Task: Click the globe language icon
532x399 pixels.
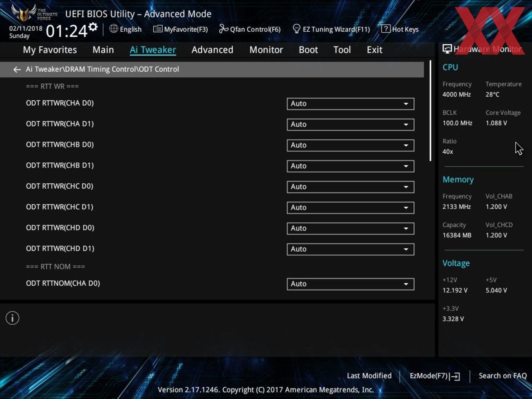Action: (x=113, y=29)
